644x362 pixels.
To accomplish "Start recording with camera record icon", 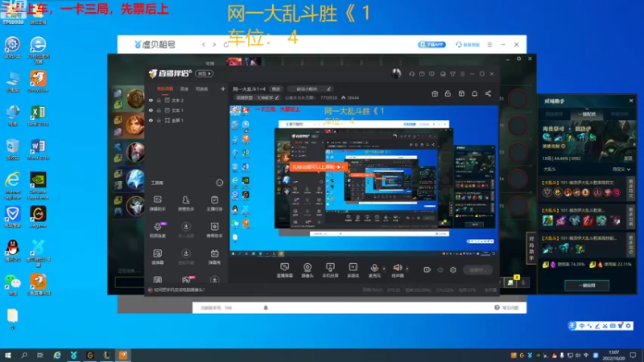I will (x=427, y=269).
